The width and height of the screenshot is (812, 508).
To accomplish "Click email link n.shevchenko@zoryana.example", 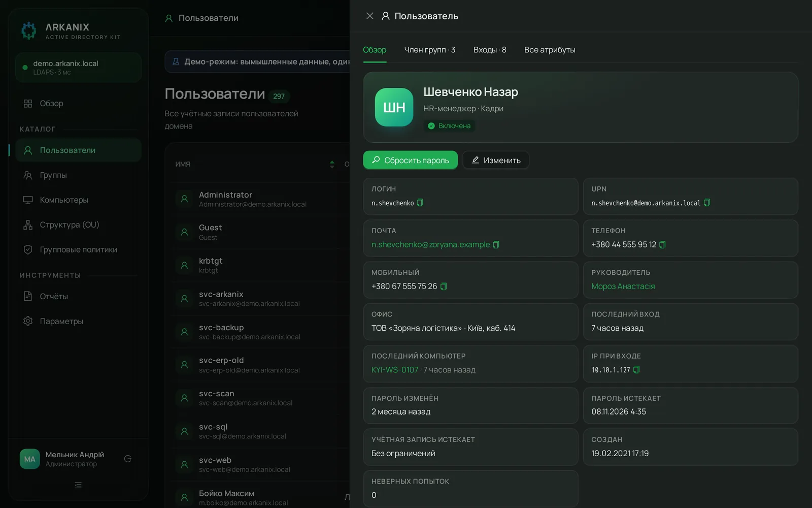I will pos(430,244).
